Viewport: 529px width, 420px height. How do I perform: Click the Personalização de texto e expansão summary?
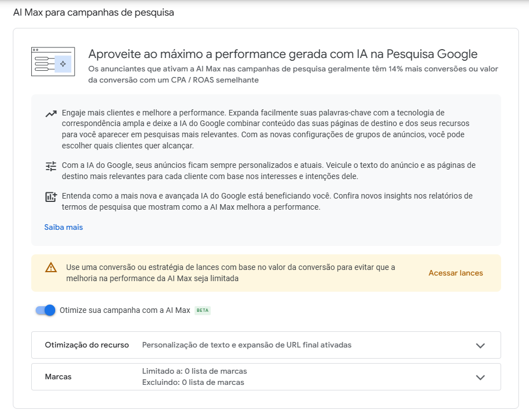[x=246, y=345]
